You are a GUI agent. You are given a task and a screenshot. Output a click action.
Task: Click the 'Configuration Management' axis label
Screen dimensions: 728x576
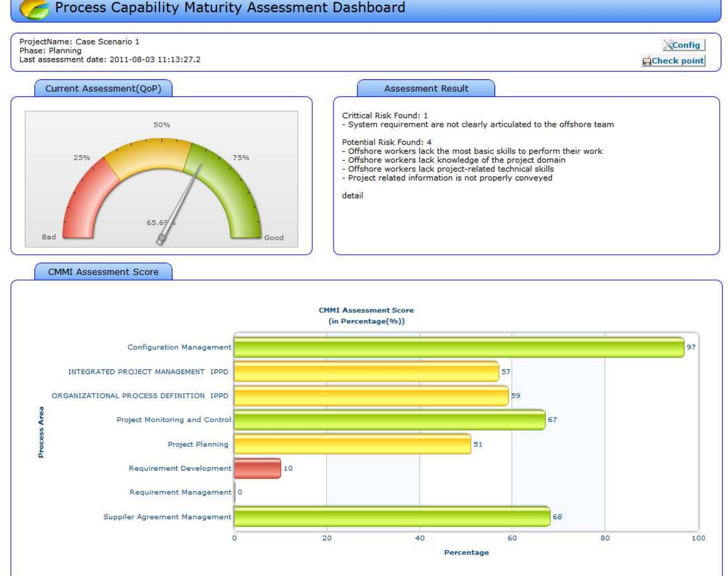[179, 347]
